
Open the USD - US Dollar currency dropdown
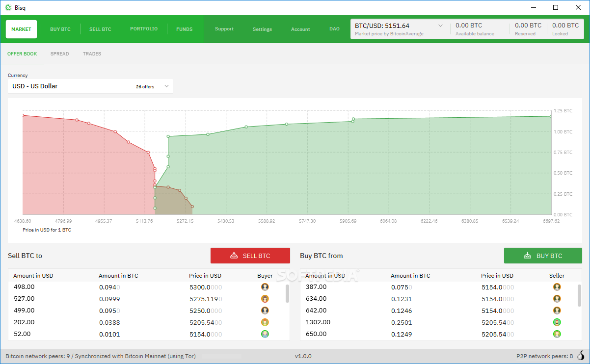click(x=90, y=86)
